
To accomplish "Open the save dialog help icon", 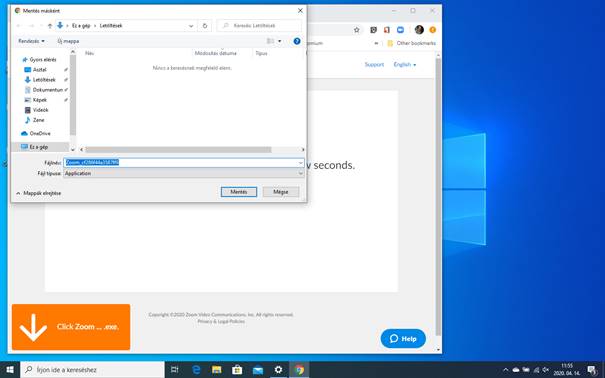I will 297,41.
